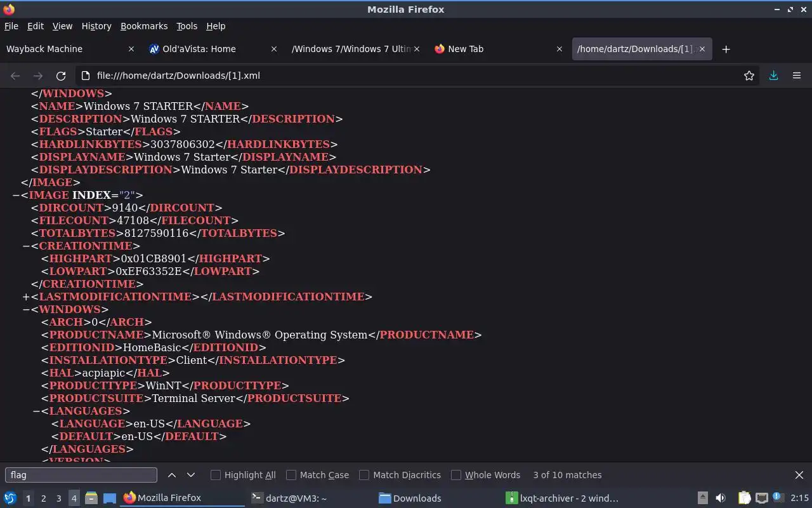Screen dimensions: 812x508
Task: Collapse the IMAGE INDEX="2" node
Action: point(16,195)
